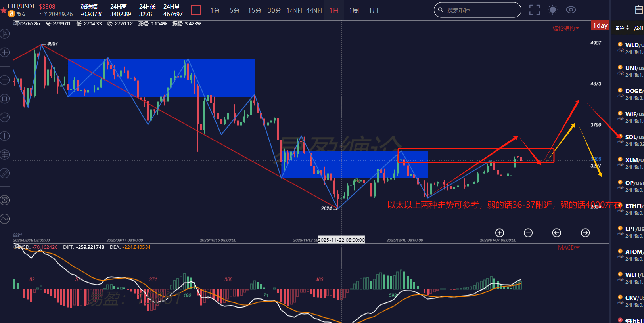The image size is (644, 323).
Task: Open ATOM pair in watchlist
Action: click(x=627, y=255)
